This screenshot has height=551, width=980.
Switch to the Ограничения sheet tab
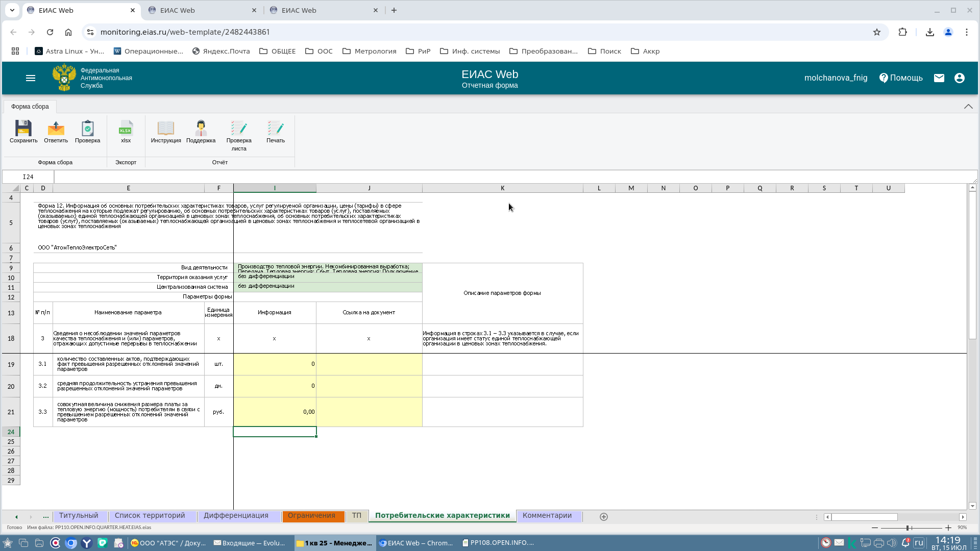(311, 516)
